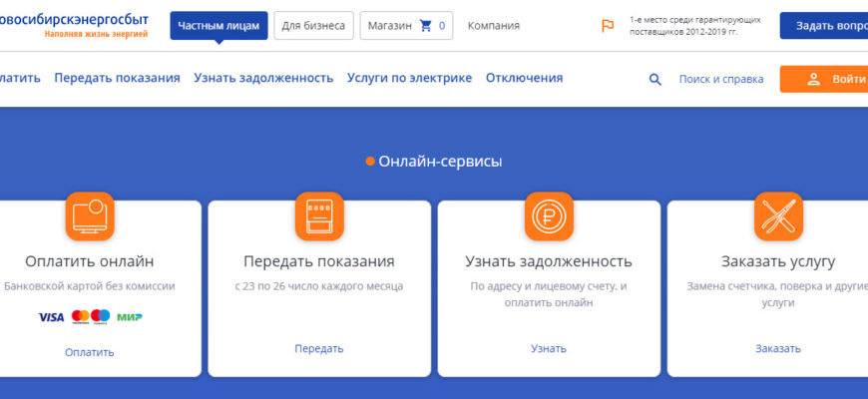Click the cart item count 0
This screenshot has width=868, height=399.
[442, 26]
